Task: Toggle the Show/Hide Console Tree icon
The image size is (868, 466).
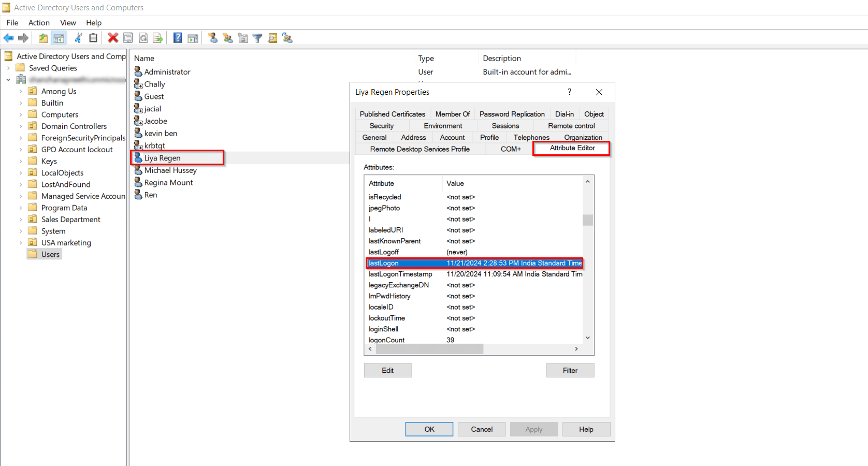Action: coord(59,37)
